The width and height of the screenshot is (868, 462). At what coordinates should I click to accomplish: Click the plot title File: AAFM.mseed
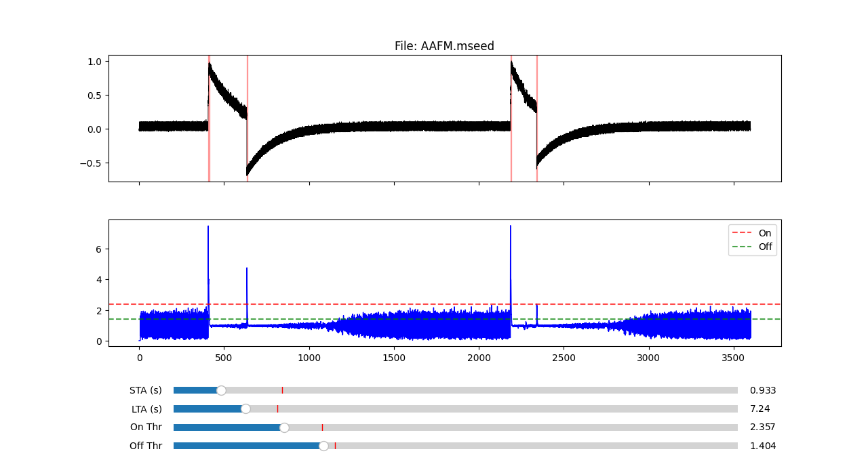tap(444, 46)
